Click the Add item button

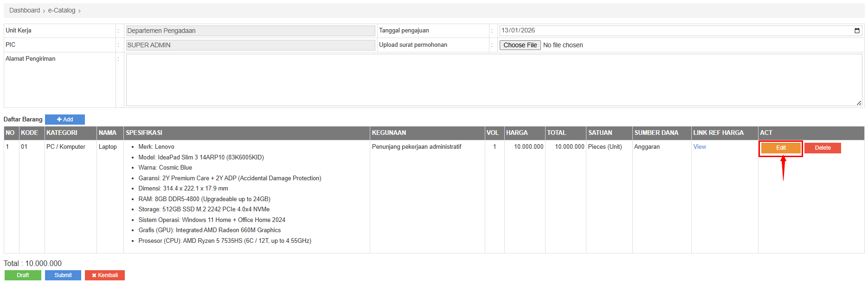65,120
